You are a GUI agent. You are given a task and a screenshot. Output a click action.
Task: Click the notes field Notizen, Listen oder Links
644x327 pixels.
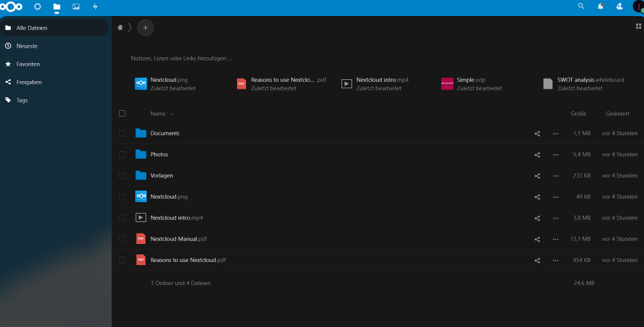181,59
